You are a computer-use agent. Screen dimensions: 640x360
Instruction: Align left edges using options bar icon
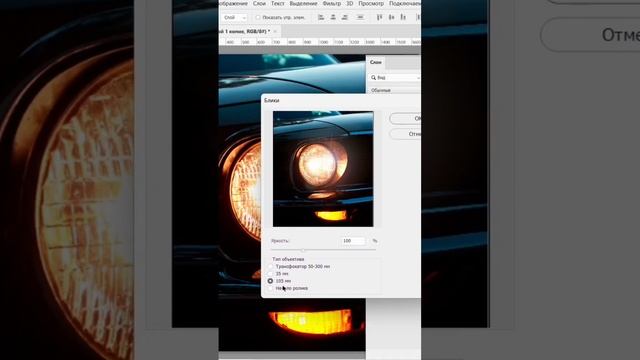[321, 17]
